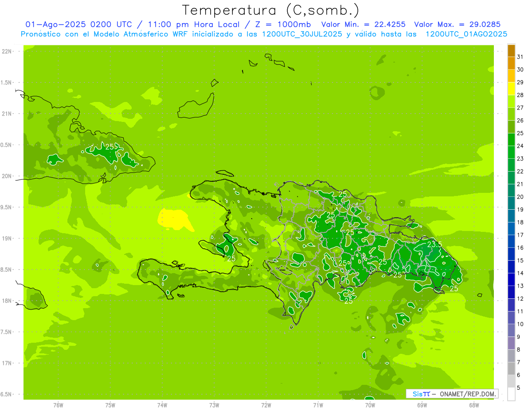532x411 pixels.
Task: Click the "17N" latitude axis label
Action: [6, 363]
